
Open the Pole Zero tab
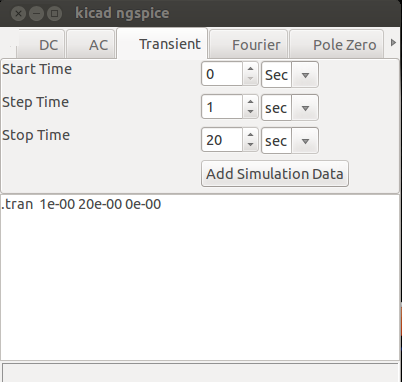click(337, 45)
